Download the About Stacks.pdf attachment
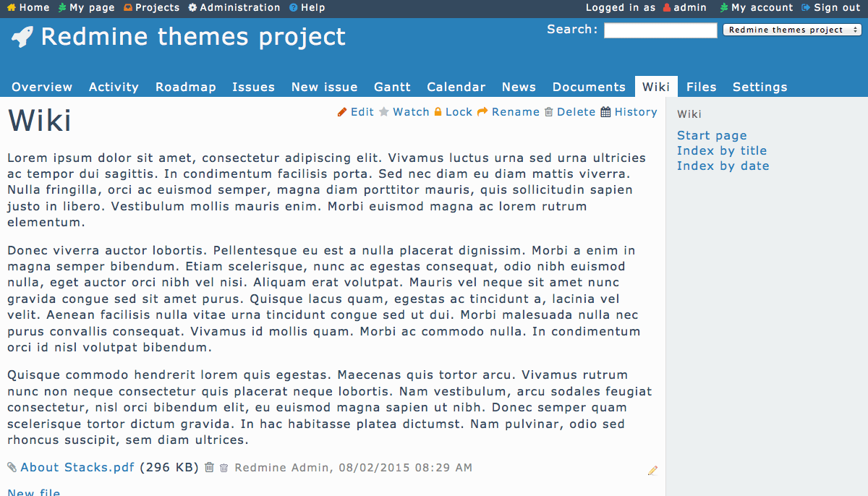This screenshot has width=868, height=496. 77,468
